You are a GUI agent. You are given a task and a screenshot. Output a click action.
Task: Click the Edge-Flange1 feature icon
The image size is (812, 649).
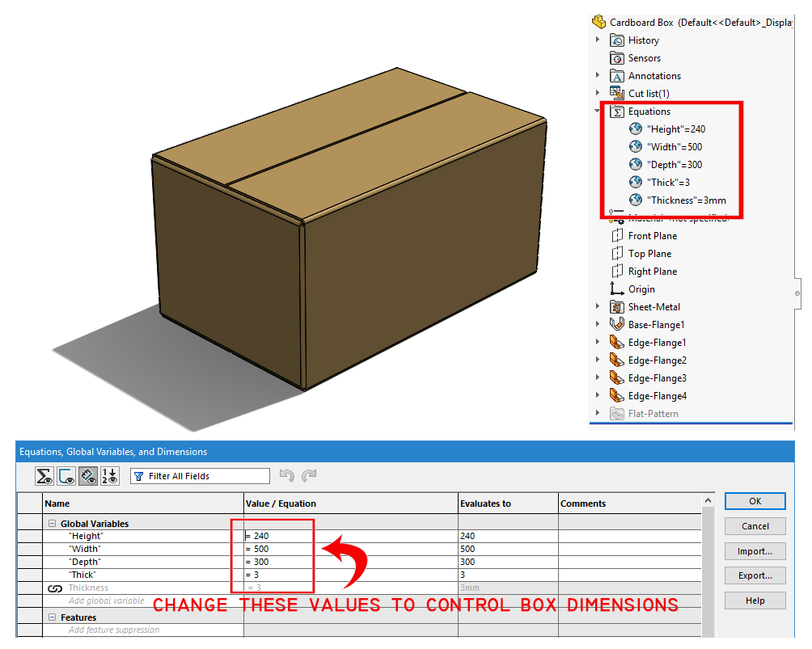(617, 342)
